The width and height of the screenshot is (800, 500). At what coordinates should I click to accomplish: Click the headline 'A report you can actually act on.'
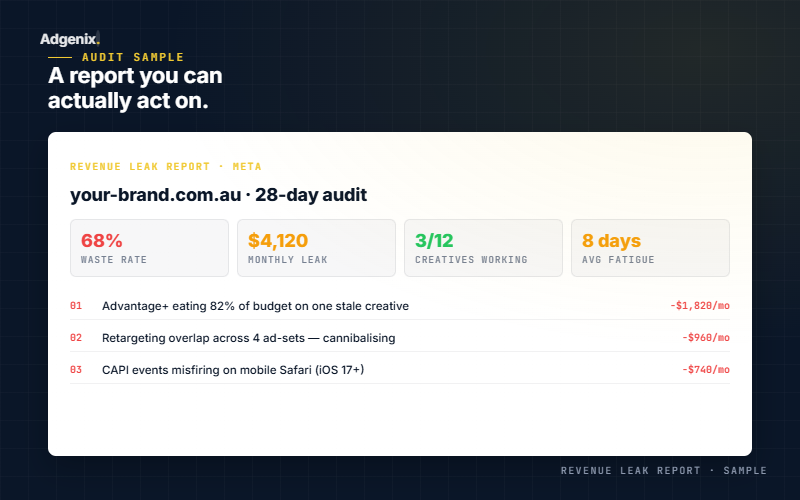coord(135,88)
